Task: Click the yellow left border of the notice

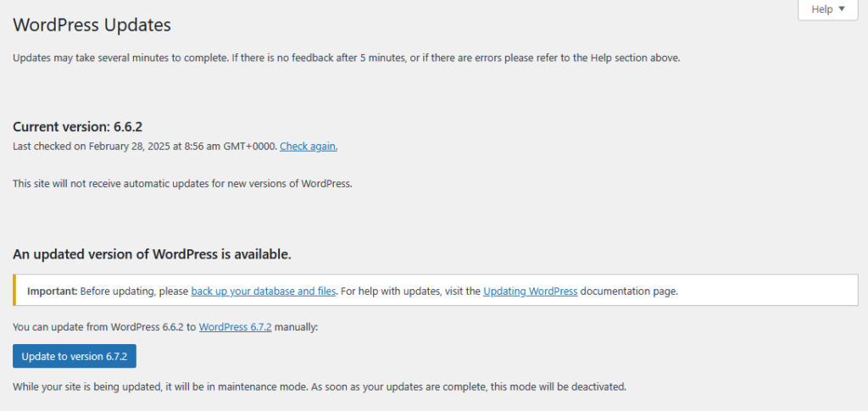Action: point(14,291)
